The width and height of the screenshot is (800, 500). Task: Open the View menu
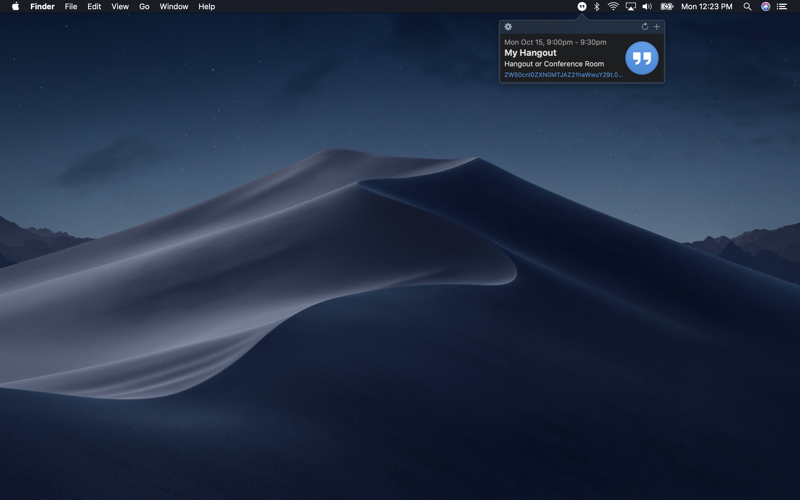point(120,7)
